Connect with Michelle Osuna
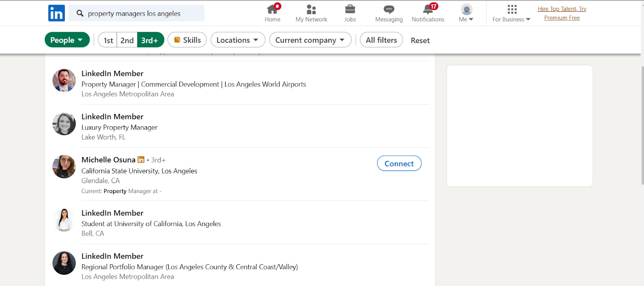The width and height of the screenshot is (644, 286). [399, 163]
